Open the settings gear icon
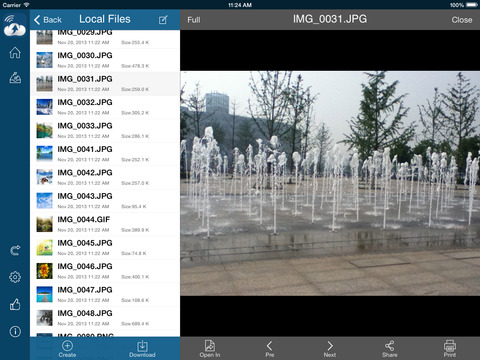The height and width of the screenshot is (360, 480). pos(15,277)
